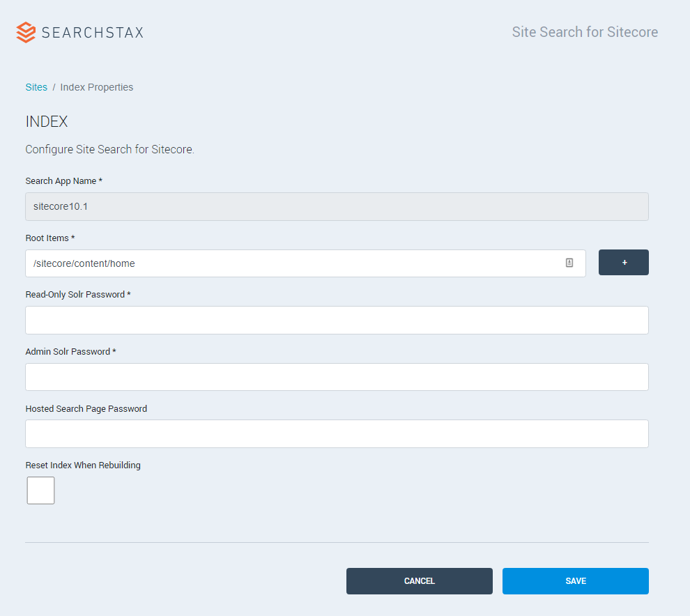The height and width of the screenshot is (616, 690).
Task: Click the Reset Index When Rebuilding label
Action: 83,465
